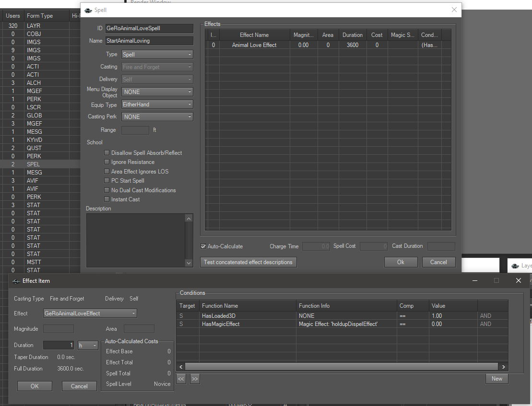The width and height of the screenshot is (532, 406).
Task: Open the Menu Display Object dropdown
Action: coord(157,92)
